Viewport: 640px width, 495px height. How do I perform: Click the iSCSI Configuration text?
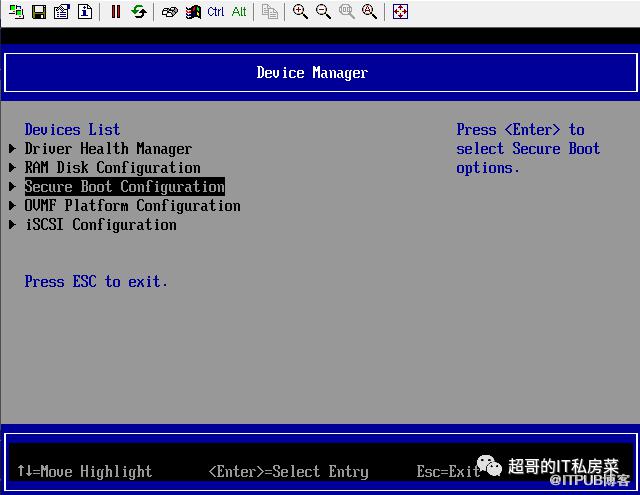(x=100, y=225)
